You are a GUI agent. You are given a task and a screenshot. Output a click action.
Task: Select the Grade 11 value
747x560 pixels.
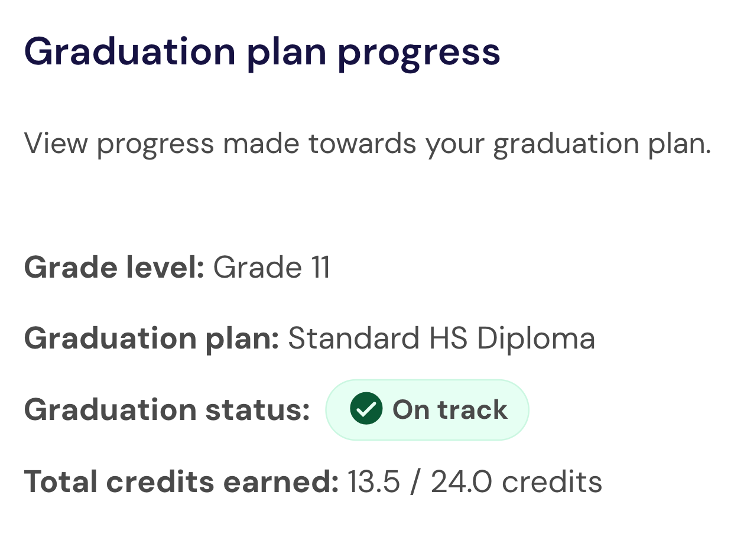click(x=271, y=268)
